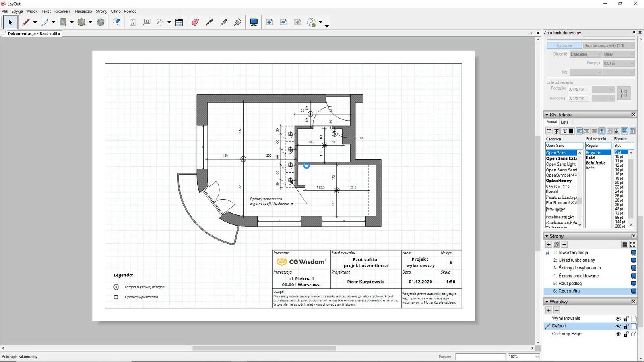Click the Text tool icon
Screen dimensions: 644x362
point(132,23)
